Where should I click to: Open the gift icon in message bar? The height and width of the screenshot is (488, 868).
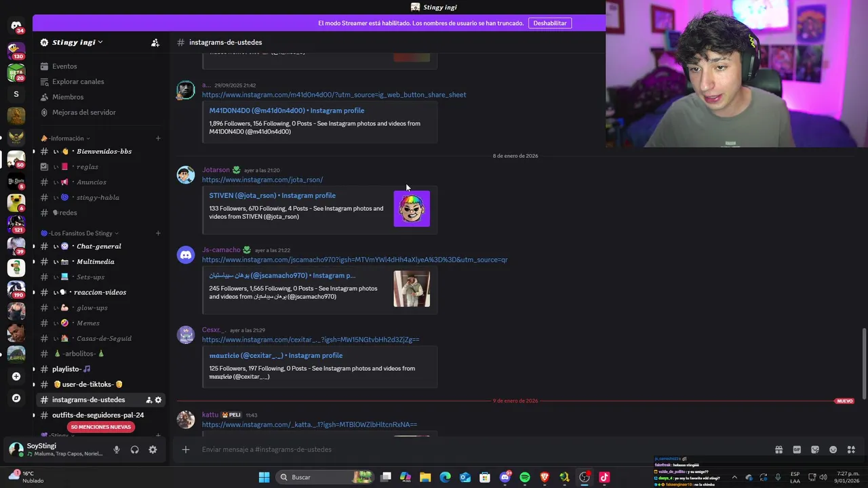[778, 449]
